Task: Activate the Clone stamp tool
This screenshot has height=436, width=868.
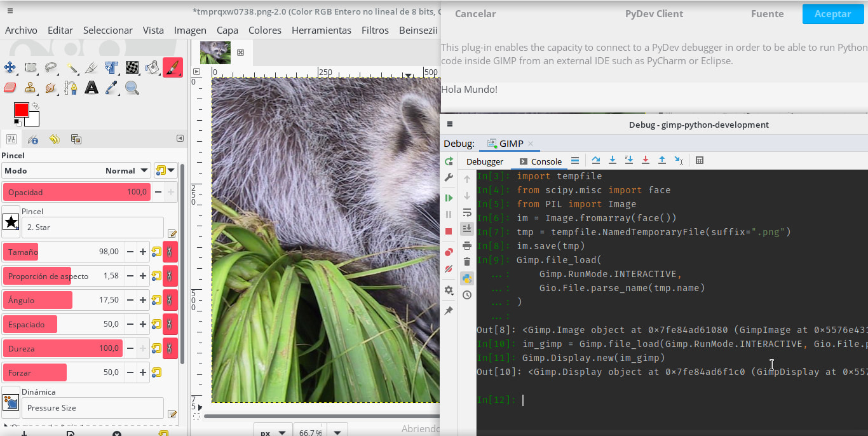Action: pyautogui.click(x=30, y=88)
